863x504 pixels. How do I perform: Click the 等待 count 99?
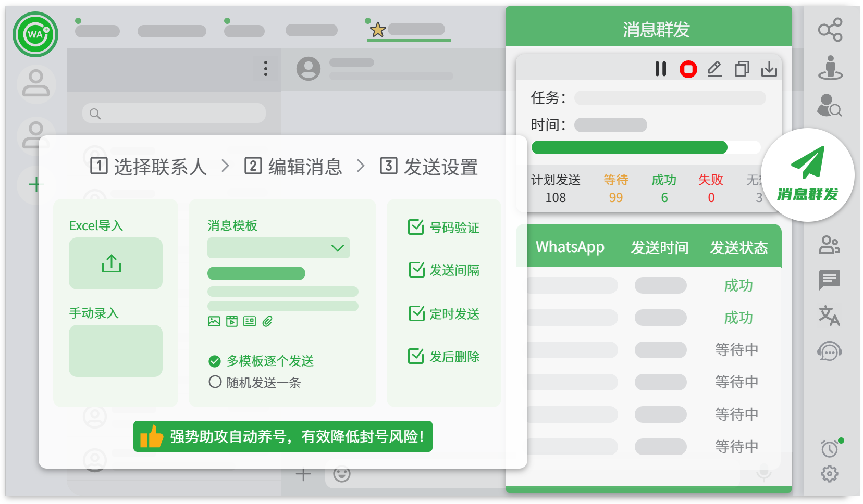pos(616,198)
